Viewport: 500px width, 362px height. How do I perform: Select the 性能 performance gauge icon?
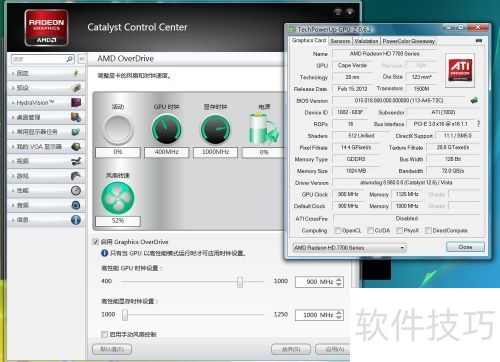[76, 190]
